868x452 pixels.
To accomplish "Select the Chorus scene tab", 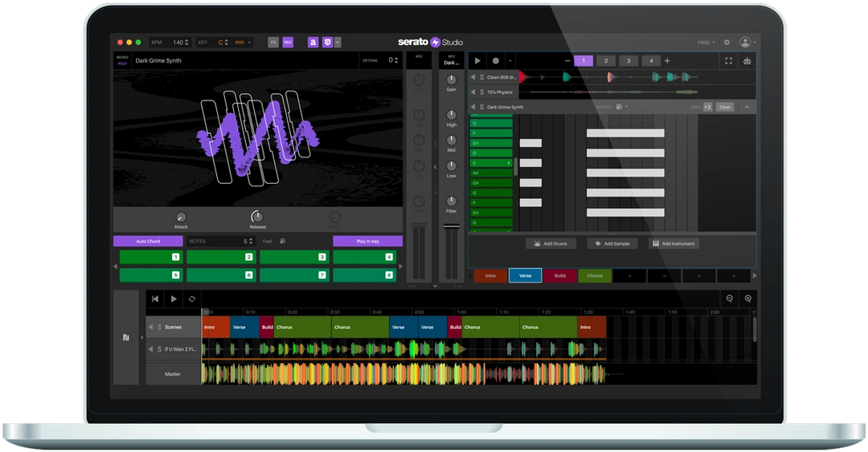I will click(x=595, y=275).
